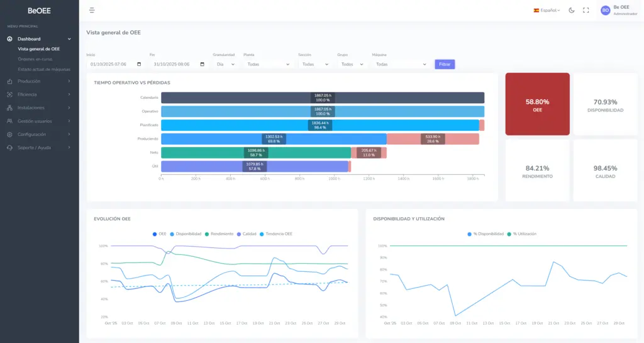Click the Soporte / Ayuda headset icon
Viewport: 644px width, 343px height.
click(x=9, y=147)
